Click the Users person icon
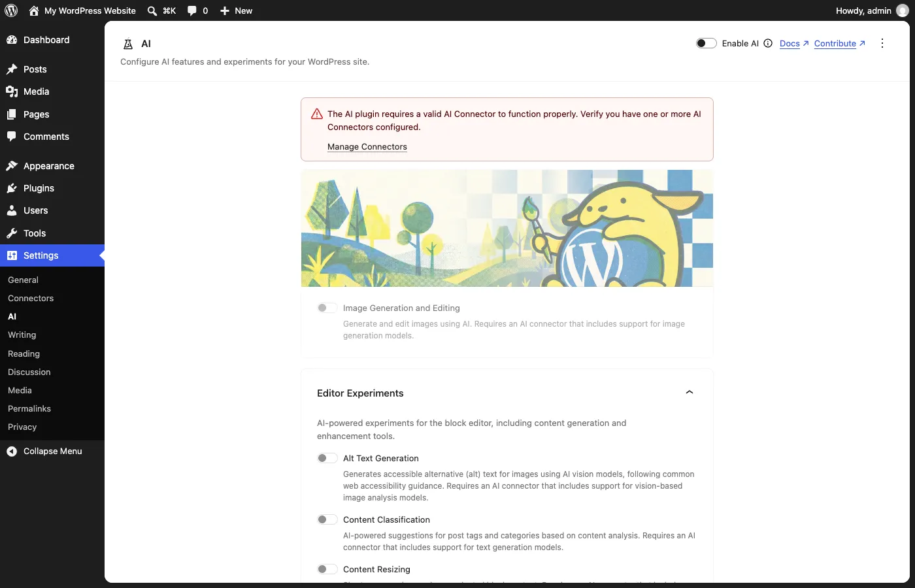Viewport: 915px width, 588px height. coord(12,210)
